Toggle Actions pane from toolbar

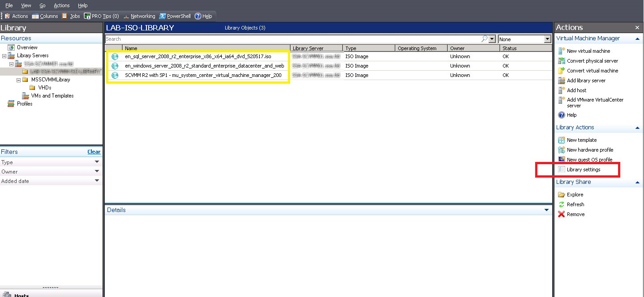coord(16,16)
